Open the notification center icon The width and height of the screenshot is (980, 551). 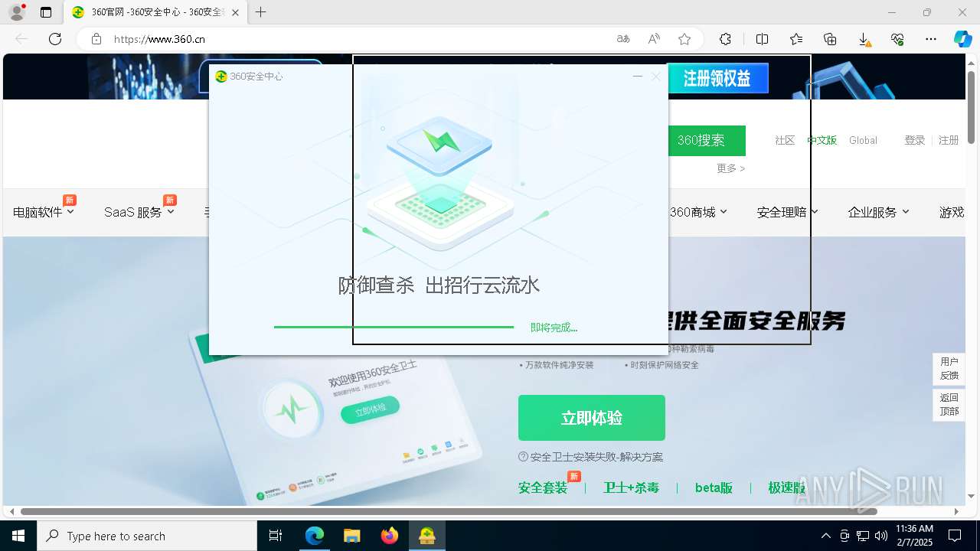(955, 536)
